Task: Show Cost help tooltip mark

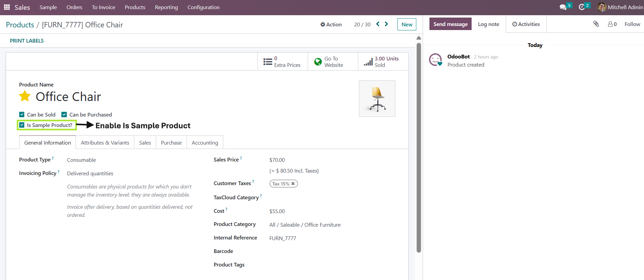Action: click(226, 209)
